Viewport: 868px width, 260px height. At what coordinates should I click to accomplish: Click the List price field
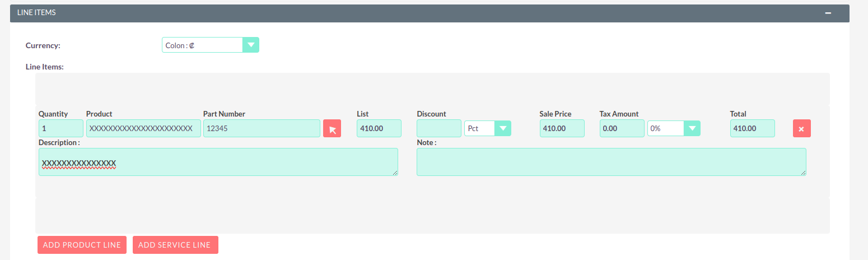pyautogui.click(x=379, y=128)
